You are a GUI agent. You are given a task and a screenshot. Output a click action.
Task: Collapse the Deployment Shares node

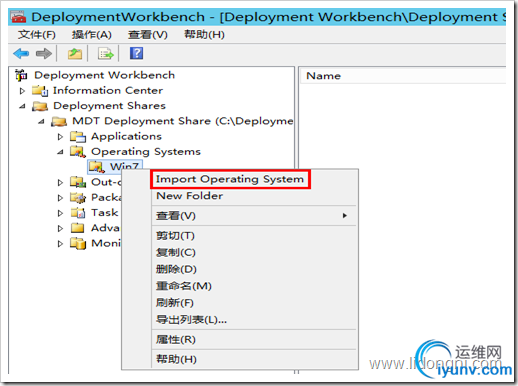22,106
